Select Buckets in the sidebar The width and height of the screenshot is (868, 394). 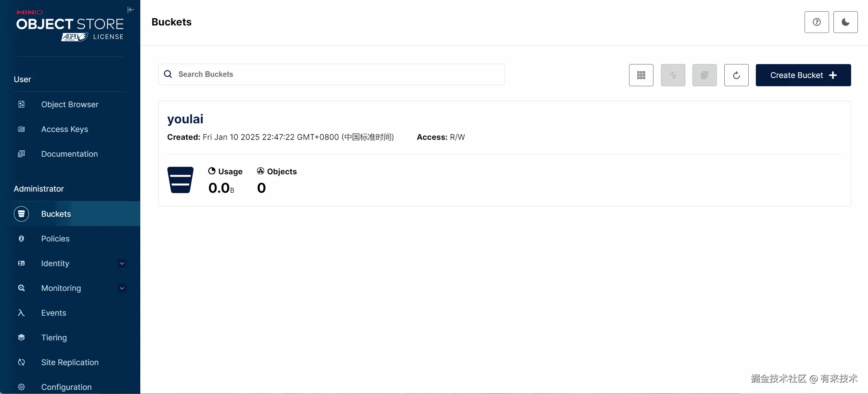click(56, 214)
